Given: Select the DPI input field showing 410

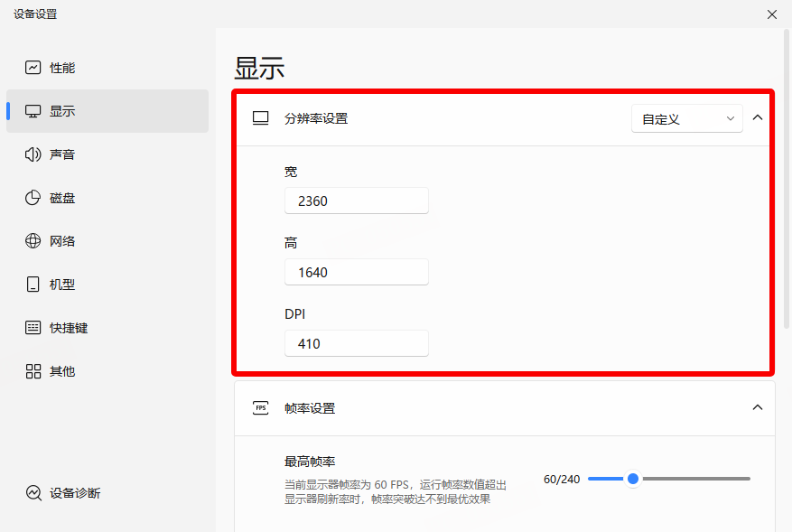Looking at the screenshot, I should (x=356, y=343).
